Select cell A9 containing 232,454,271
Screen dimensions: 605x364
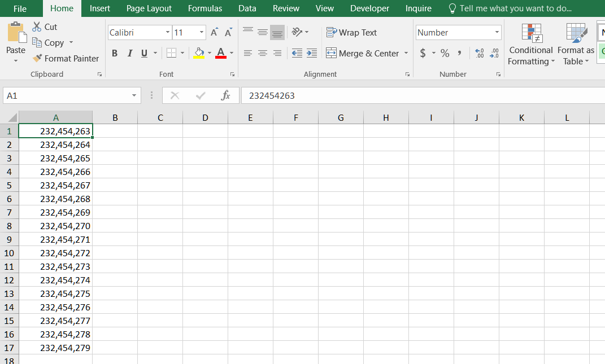[x=56, y=239]
